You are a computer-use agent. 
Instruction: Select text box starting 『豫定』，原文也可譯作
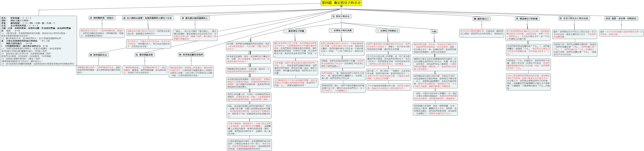click(x=195, y=35)
